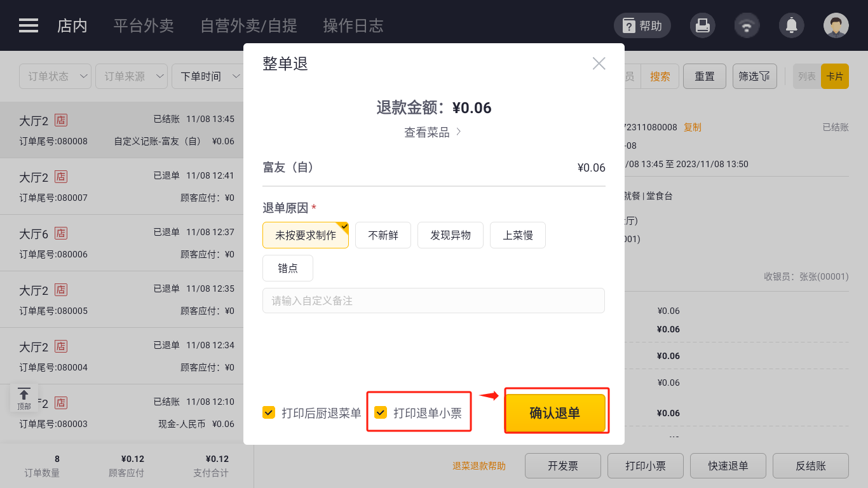Click the printer icon in header
The image size is (868, 488).
click(x=703, y=25)
